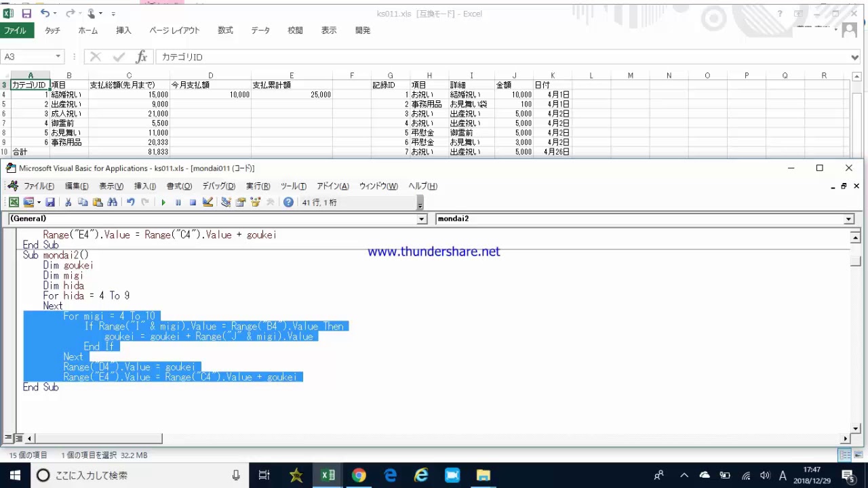
Task: Switch to Procedure View toggle at bottom-left
Action: click(x=8, y=439)
